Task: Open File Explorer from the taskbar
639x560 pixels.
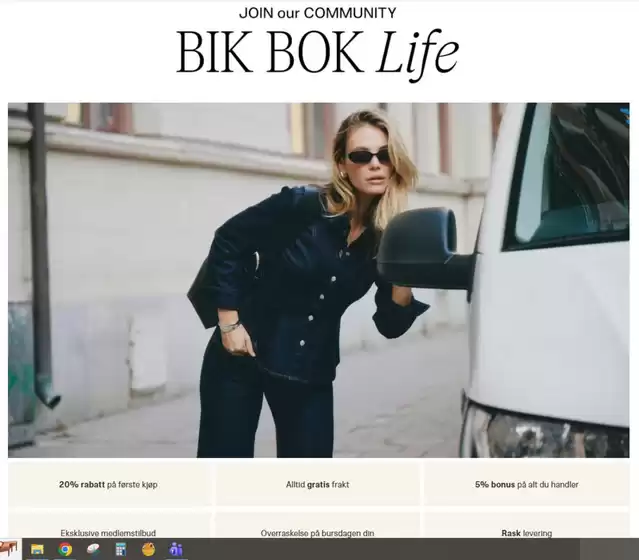Action: point(37,549)
